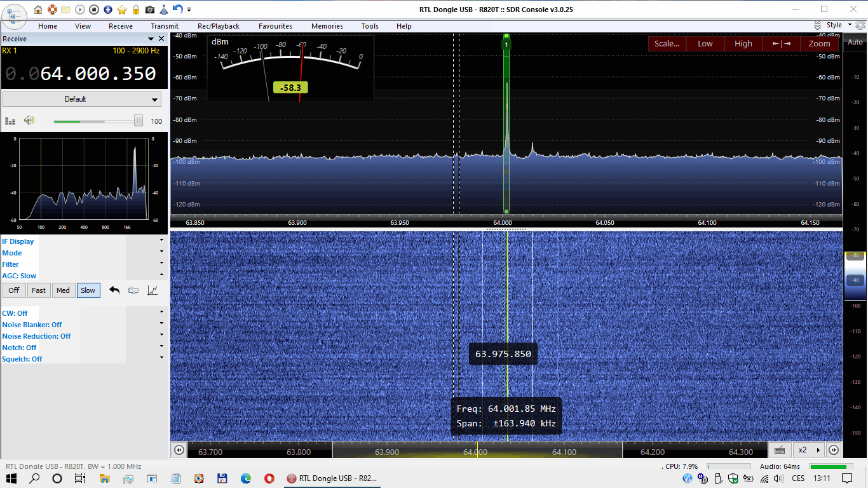The height and width of the screenshot is (488, 868).
Task: Click the Home house icon in quick toolbar
Action: pos(38,10)
